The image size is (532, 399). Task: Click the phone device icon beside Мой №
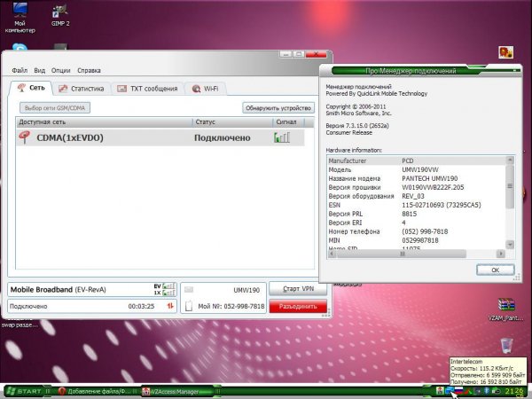189,306
